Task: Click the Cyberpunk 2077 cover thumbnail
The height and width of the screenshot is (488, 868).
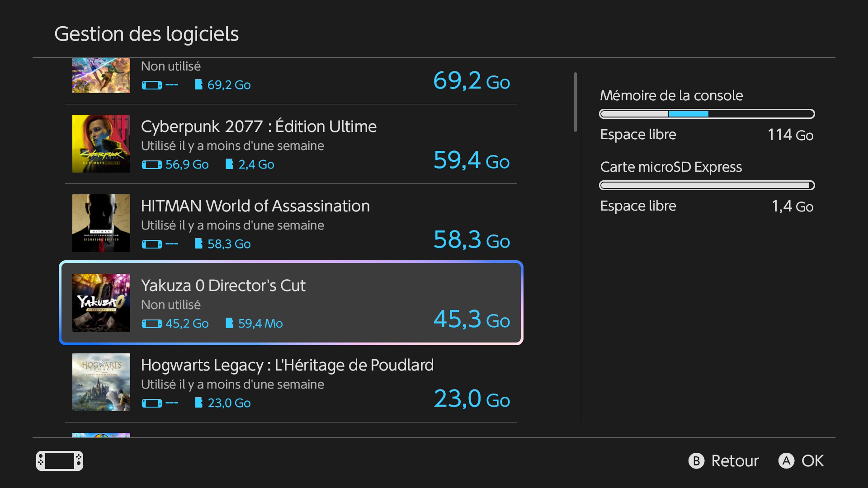Action: [101, 144]
